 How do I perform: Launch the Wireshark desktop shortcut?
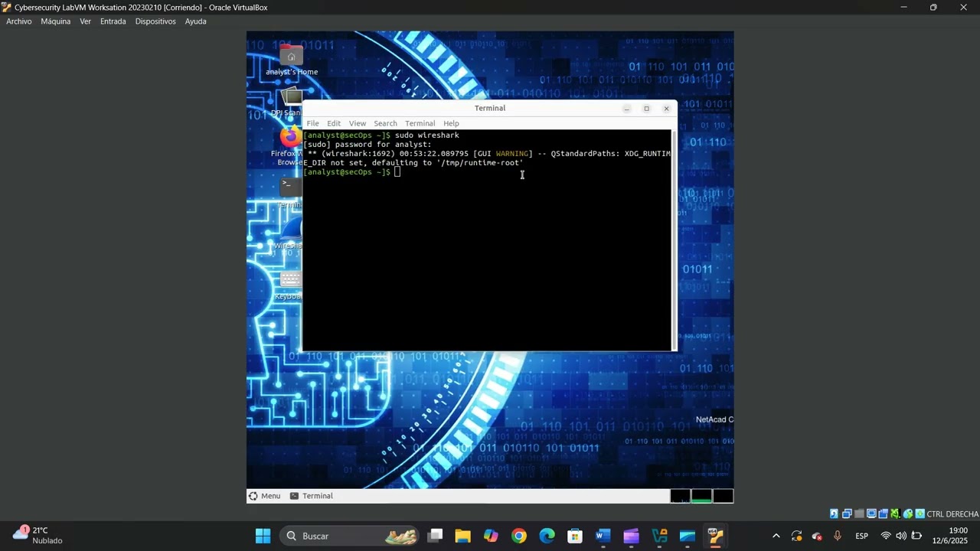(x=289, y=235)
